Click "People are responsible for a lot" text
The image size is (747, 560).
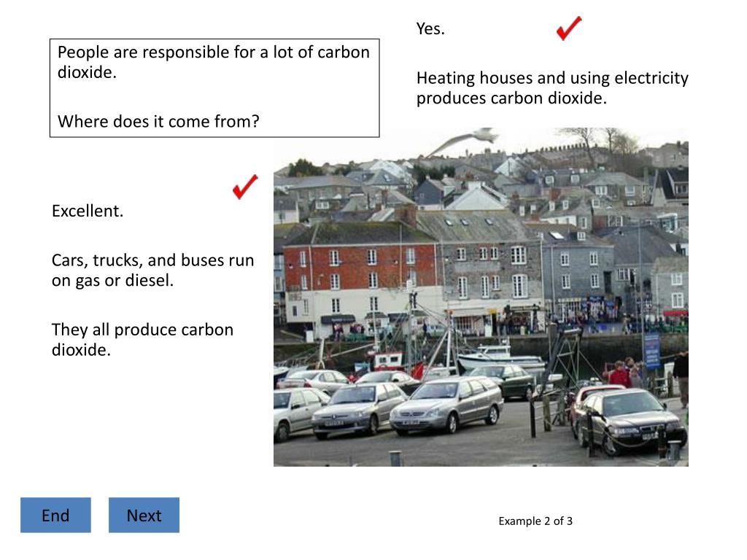(213, 52)
